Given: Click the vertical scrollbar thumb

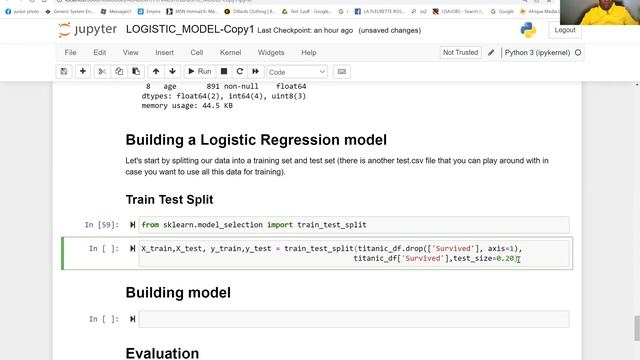Looking at the screenshot, I should [x=637, y=328].
